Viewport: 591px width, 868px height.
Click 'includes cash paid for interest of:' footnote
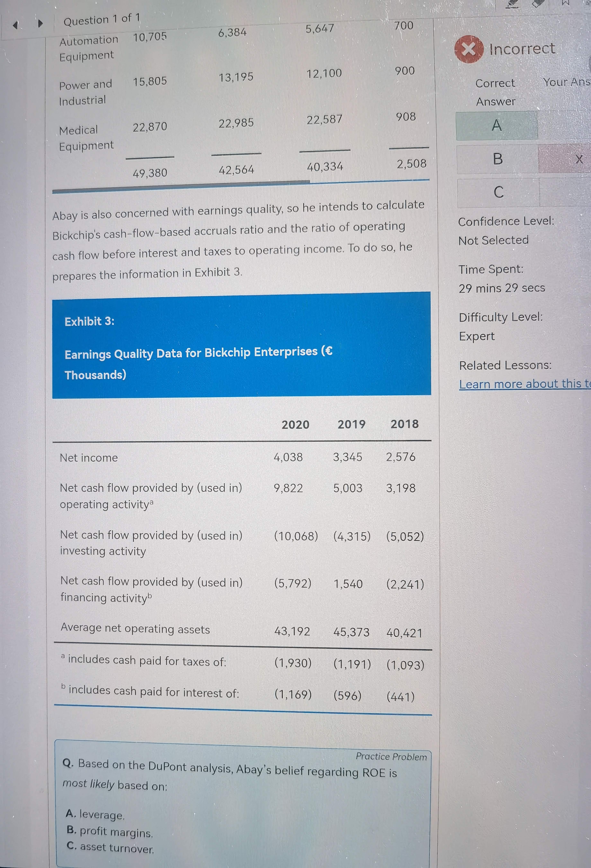click(154, 691)
